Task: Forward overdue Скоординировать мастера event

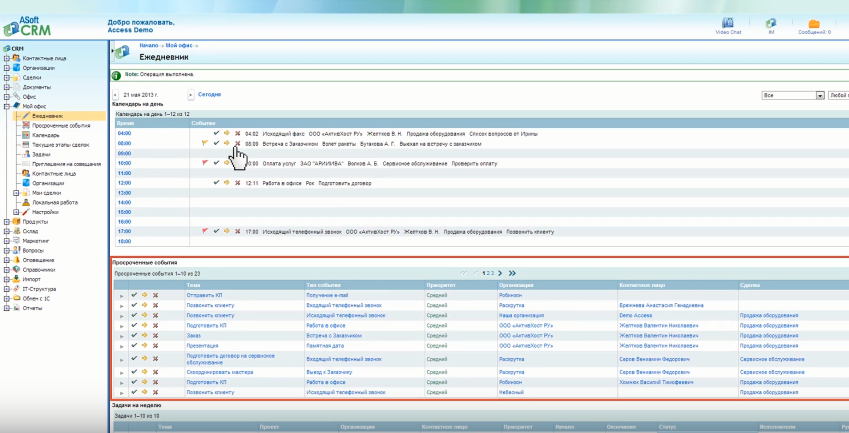Action: [x=145, y=372]
